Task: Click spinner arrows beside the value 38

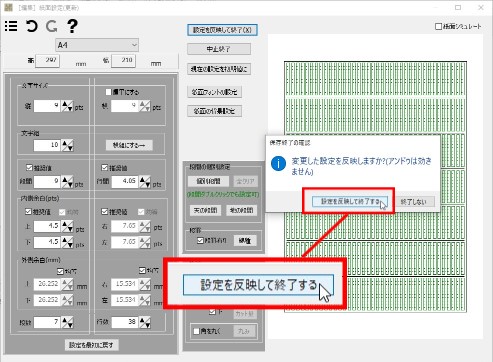Action: pyautogui.click(x=145, y=322)
